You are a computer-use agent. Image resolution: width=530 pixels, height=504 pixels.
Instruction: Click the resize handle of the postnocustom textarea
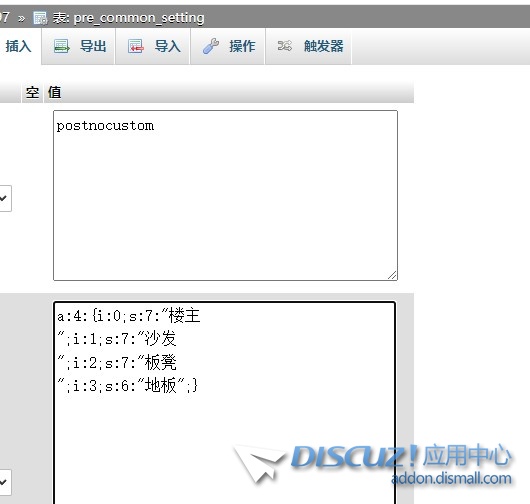coord(392,275)
